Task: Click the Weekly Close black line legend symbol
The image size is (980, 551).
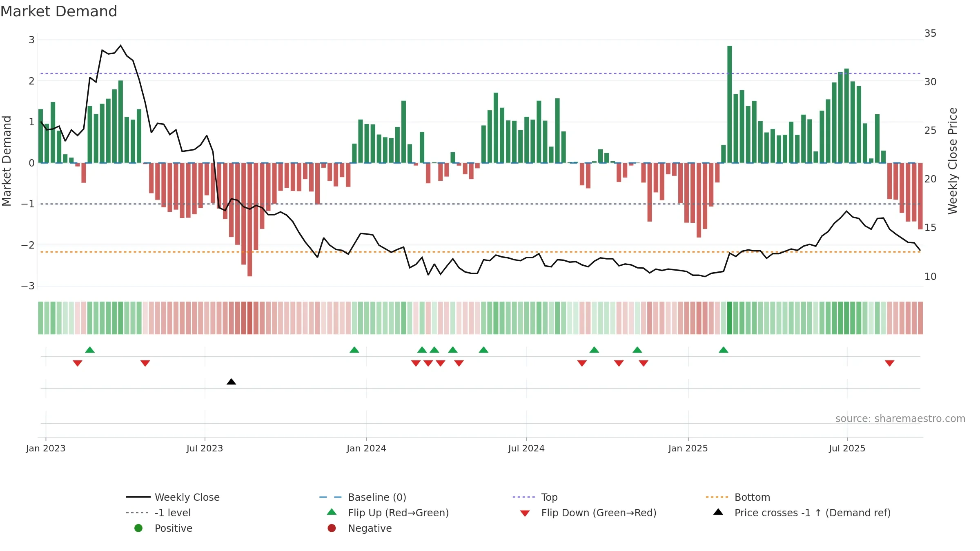Action: point(138,497)
